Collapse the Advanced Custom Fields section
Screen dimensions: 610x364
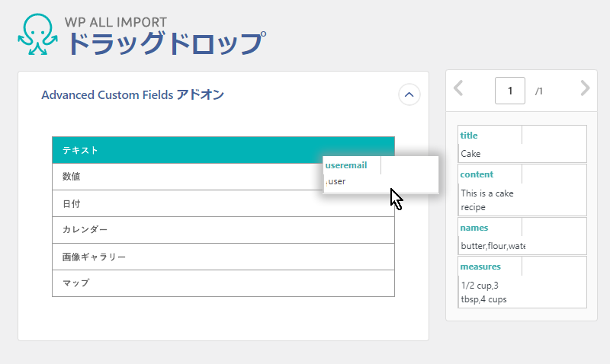tap(409, 94)
